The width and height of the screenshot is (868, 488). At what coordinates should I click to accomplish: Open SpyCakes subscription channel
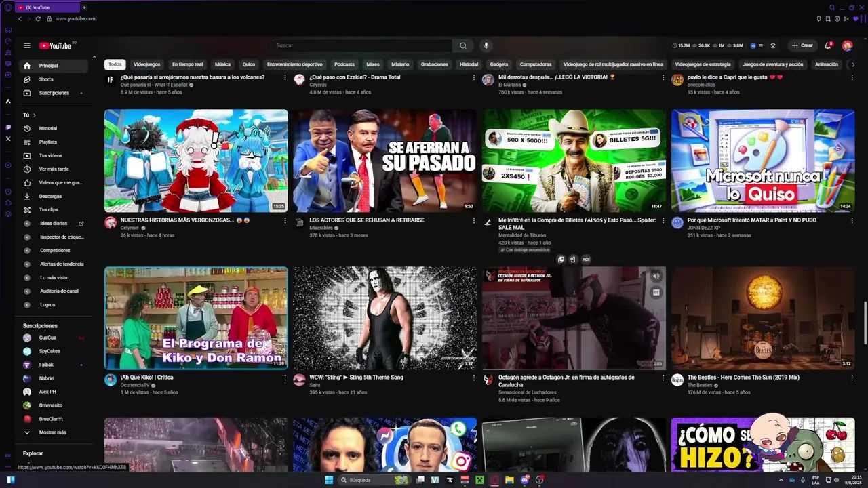click(x=55, y=351)
